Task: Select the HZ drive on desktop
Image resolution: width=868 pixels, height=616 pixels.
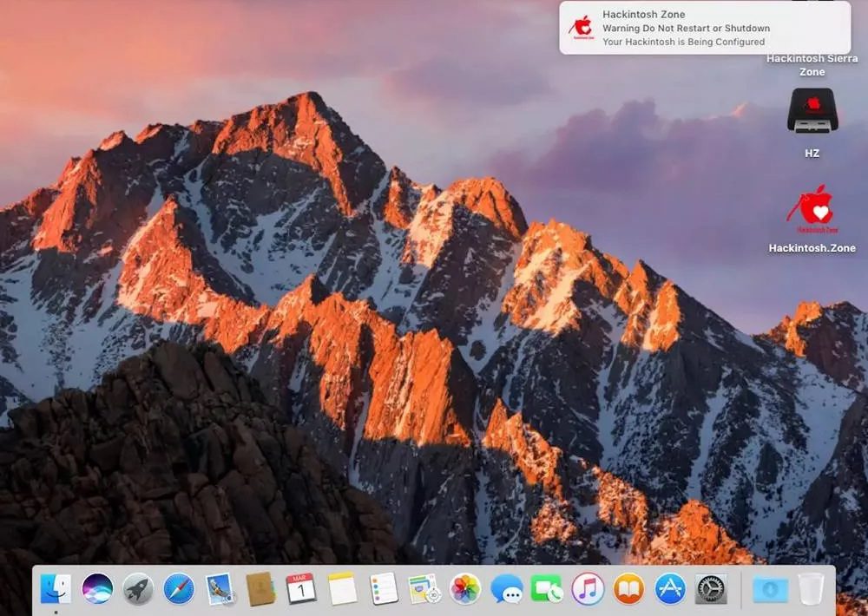Action: pyautogui.click(x=812, y=111)
